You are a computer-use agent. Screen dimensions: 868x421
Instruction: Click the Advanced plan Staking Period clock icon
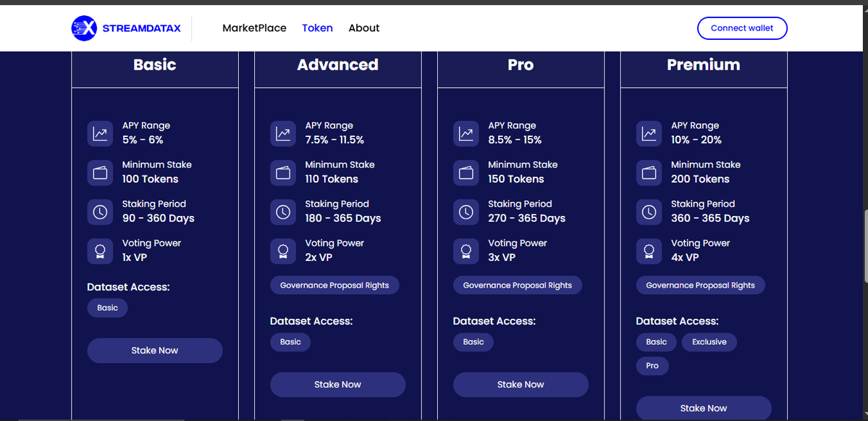click(283, 212)
